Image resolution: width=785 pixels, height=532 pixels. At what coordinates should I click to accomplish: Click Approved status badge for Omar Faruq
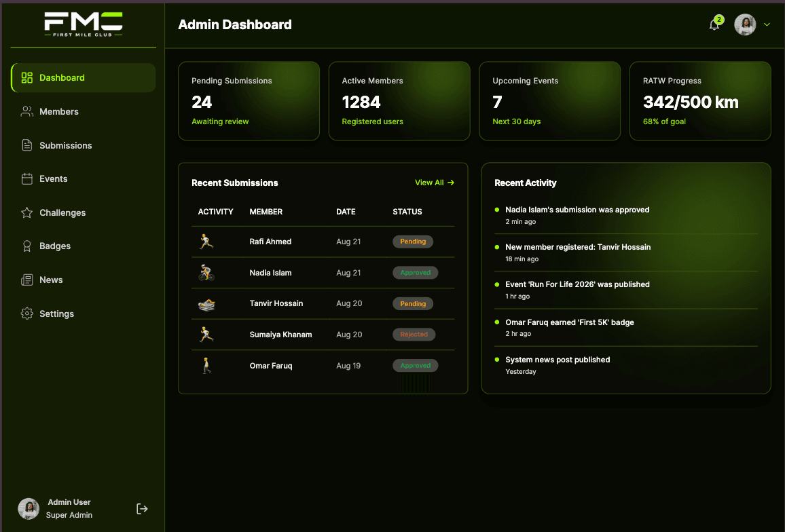point(416,366)
